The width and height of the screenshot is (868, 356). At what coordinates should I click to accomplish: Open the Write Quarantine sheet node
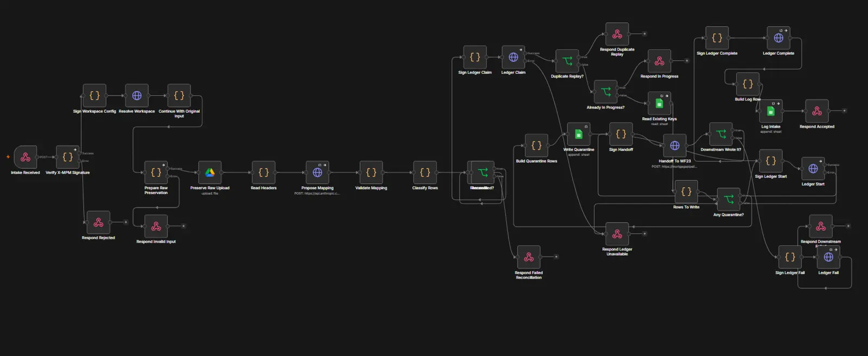579,134
